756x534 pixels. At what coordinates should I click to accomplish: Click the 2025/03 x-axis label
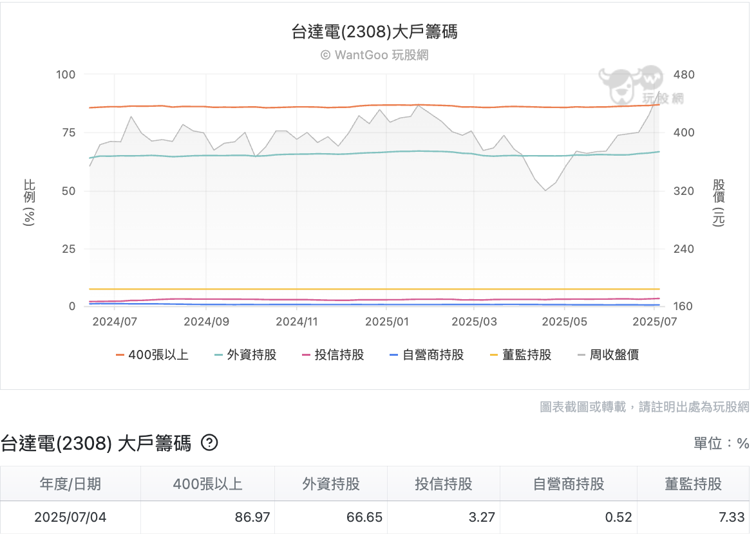[x=474, y=322]
